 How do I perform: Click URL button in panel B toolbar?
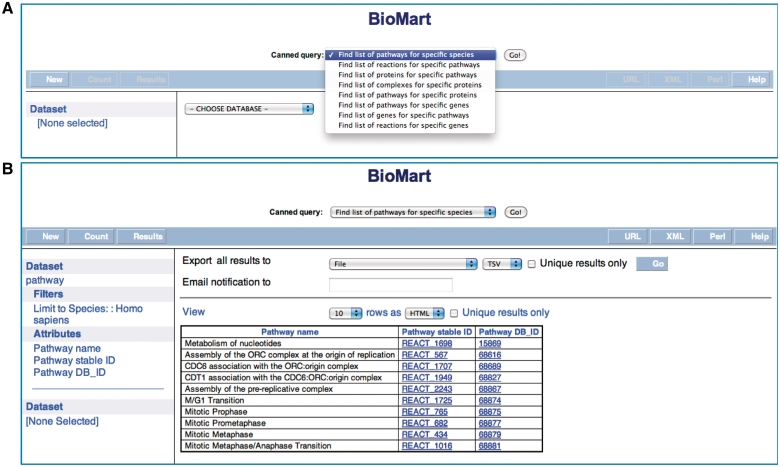coord(629,237)
